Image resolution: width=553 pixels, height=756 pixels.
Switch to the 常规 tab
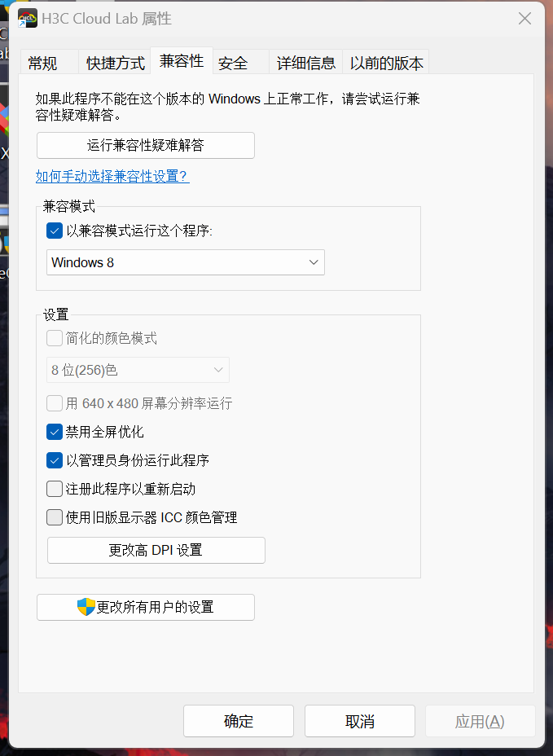click(x=42, y=64)
